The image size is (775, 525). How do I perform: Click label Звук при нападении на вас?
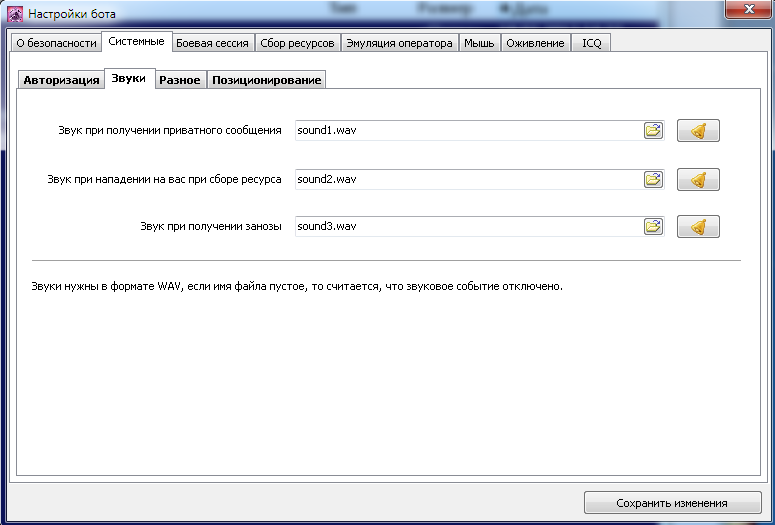click(164, 179)
